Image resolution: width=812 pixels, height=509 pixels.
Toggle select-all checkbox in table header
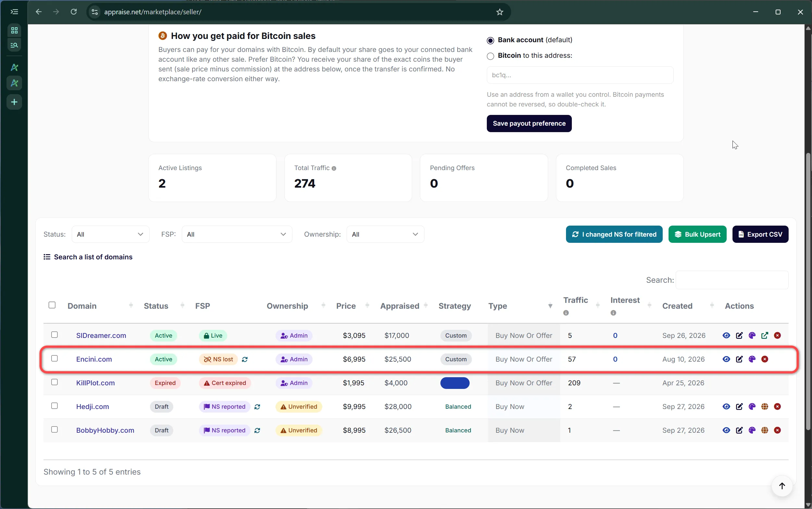52,305
